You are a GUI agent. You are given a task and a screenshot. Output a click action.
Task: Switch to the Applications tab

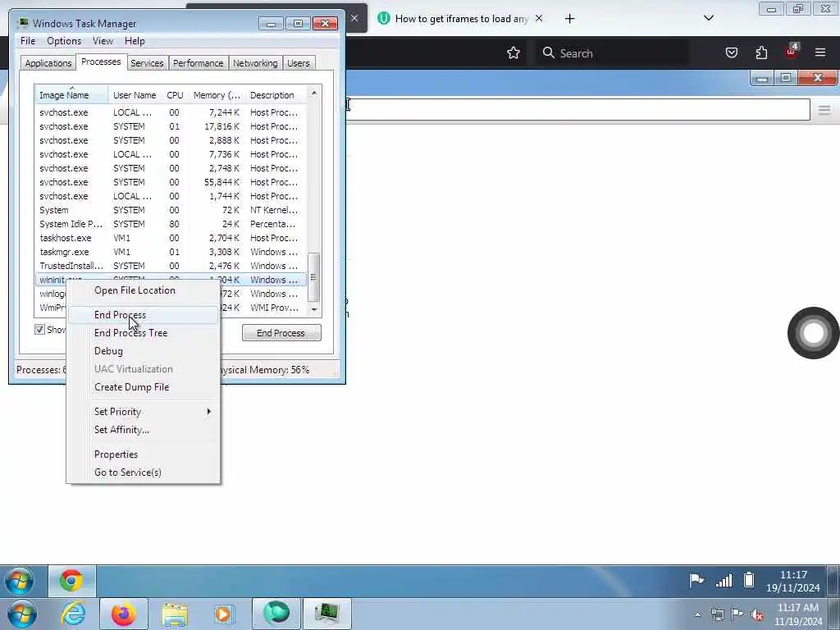(x=48, y=63)
